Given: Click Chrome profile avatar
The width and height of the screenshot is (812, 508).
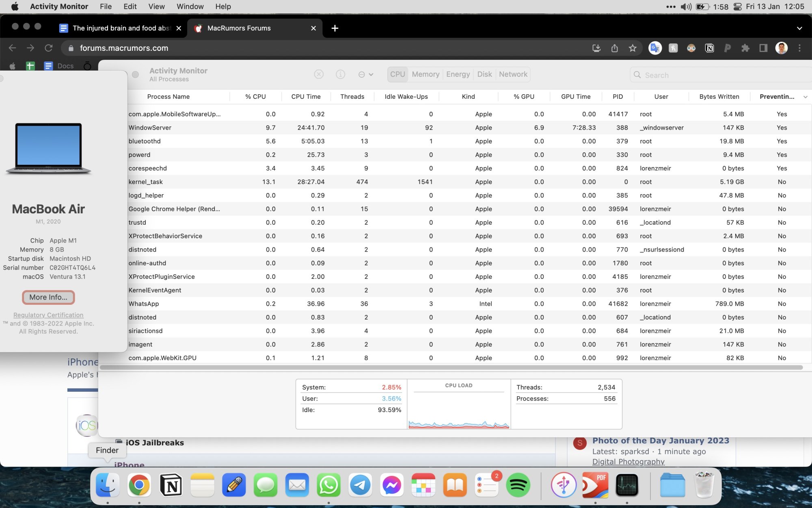Looking at the screenshot, I should pyautogui.click(x=781, y=48).
